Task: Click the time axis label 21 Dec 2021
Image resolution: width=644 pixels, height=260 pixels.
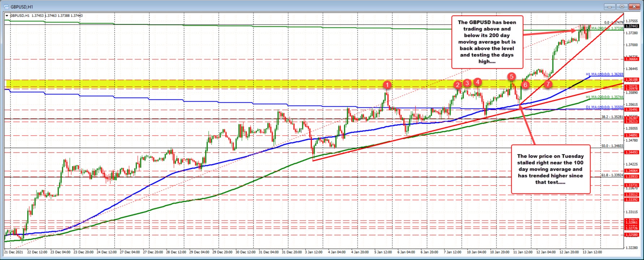Action: pyautogui.click(x=13, y=252)
